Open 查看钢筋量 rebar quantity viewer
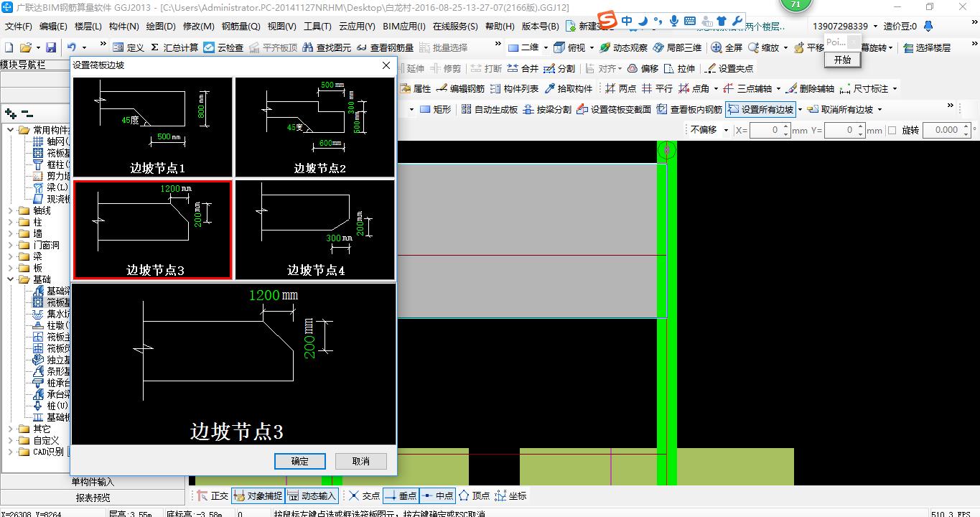Image resolution: width=980 pixels, height=517 pixels. click(385, 47)
